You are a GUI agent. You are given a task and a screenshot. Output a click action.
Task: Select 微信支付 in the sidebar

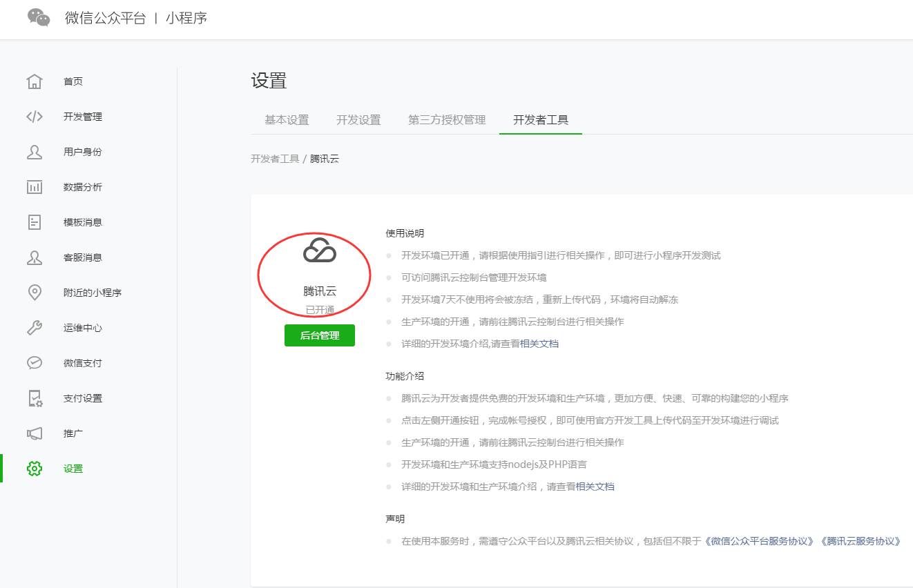83,363
